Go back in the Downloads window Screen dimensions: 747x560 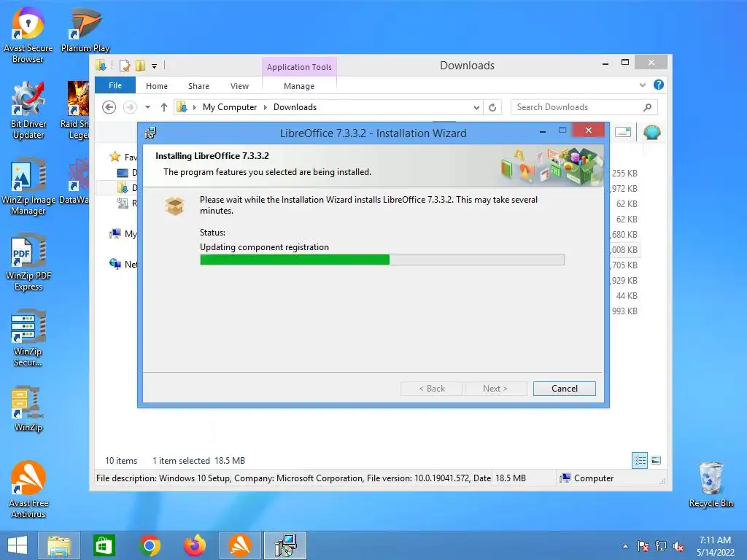click(x=109, y=107)
